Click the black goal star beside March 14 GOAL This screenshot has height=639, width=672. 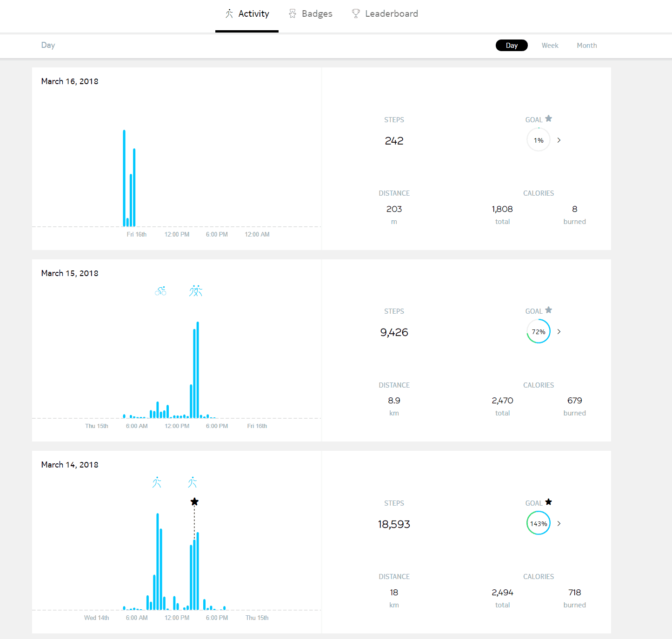(549, 502)
